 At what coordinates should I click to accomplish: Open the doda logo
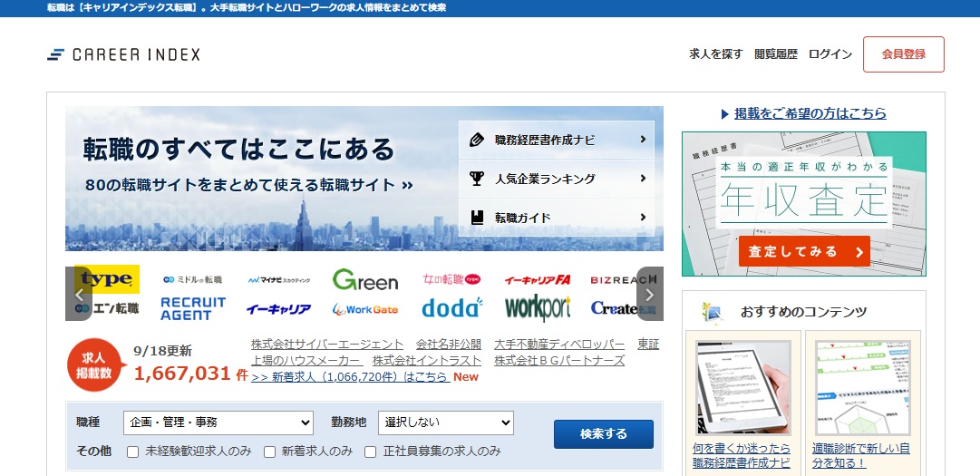[451, 308]
